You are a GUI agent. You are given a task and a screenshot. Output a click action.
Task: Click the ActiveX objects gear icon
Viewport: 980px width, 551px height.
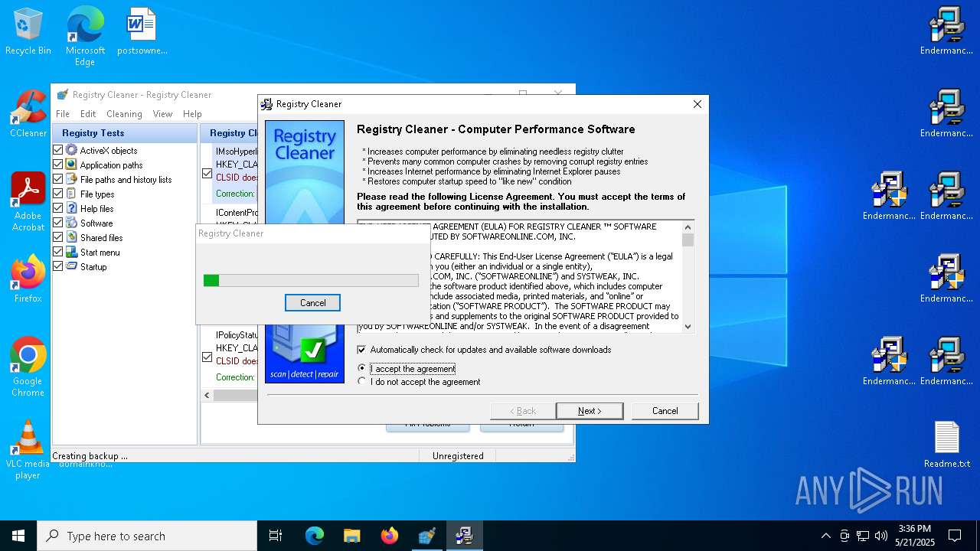coord(71,150)
